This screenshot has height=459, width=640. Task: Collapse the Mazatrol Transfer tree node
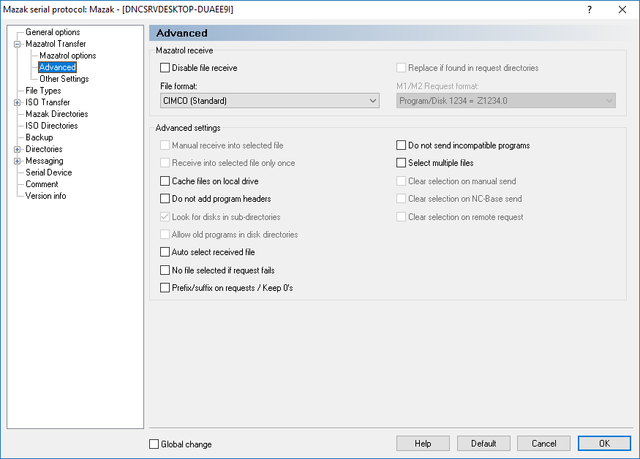[x=17, y=44]
